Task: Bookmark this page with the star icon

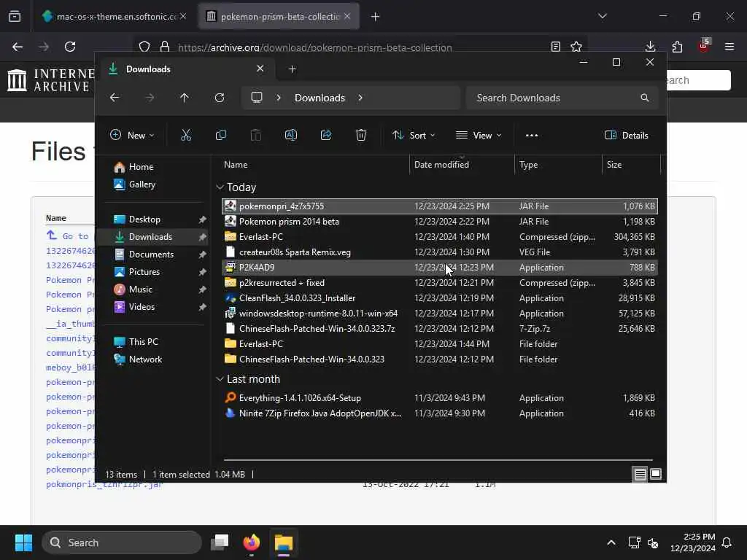Action: click(x=576, y=47)
